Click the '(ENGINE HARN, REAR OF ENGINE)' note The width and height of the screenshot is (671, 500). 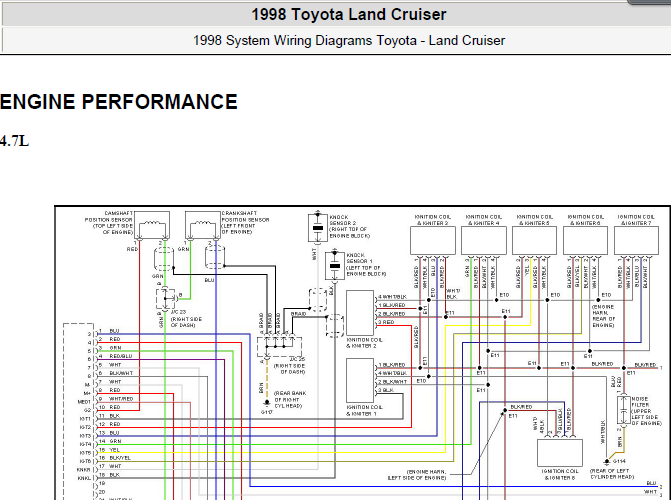[603, 316]
